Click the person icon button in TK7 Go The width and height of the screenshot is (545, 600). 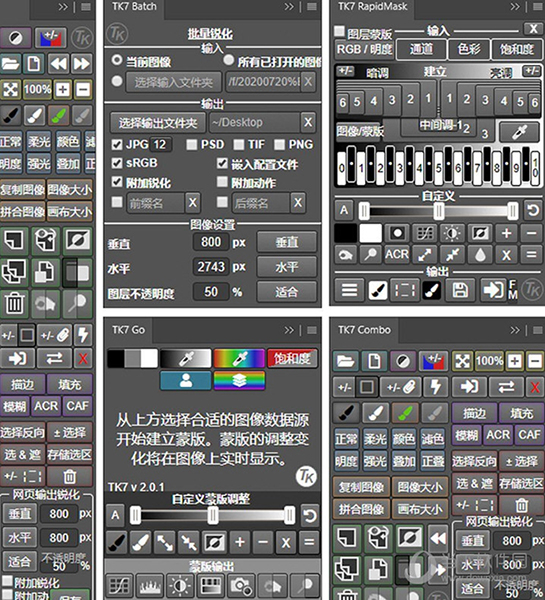[186, 381]
